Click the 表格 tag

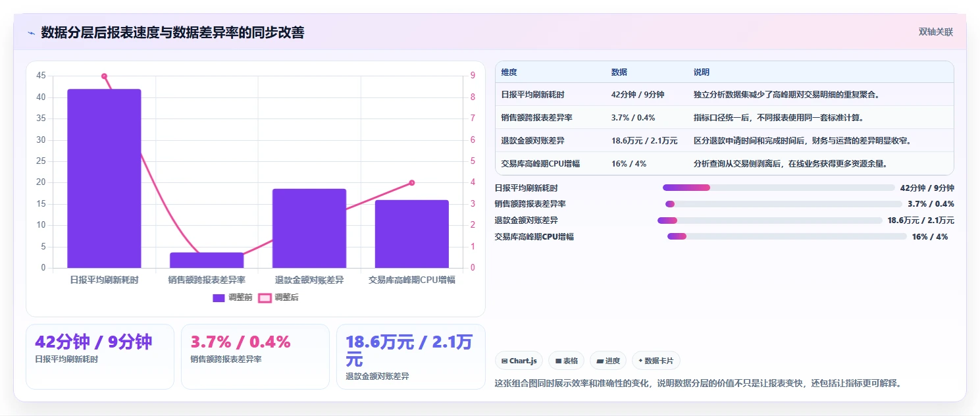pyautogui.click(x=567, y=361)
